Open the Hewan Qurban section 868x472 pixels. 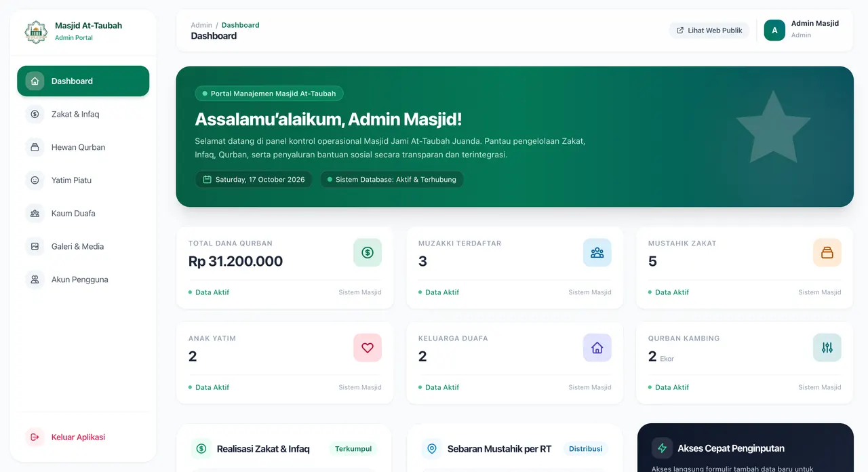point(83,147)
